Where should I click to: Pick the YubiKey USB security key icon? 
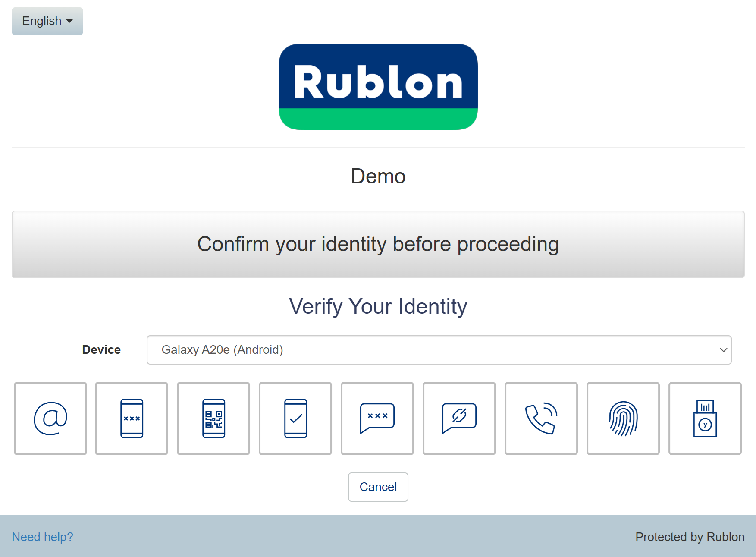point(705,418)
